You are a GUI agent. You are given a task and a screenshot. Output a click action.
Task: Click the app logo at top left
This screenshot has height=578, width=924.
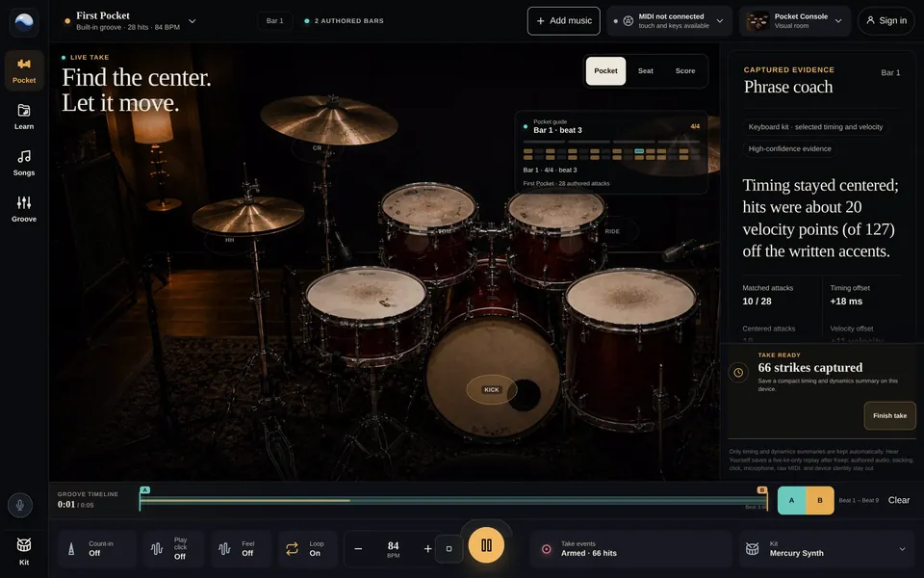24,22
